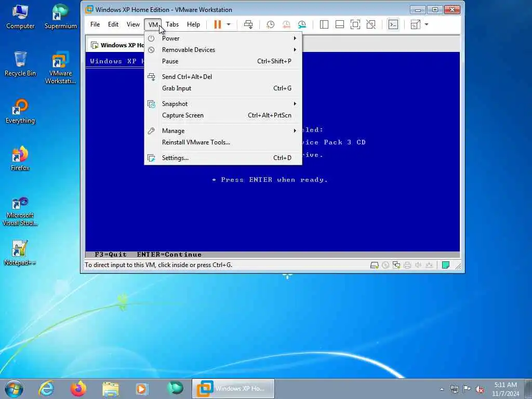532x399 pixels.
Task: Open the Windows Start orb
Action: [14, 389]
